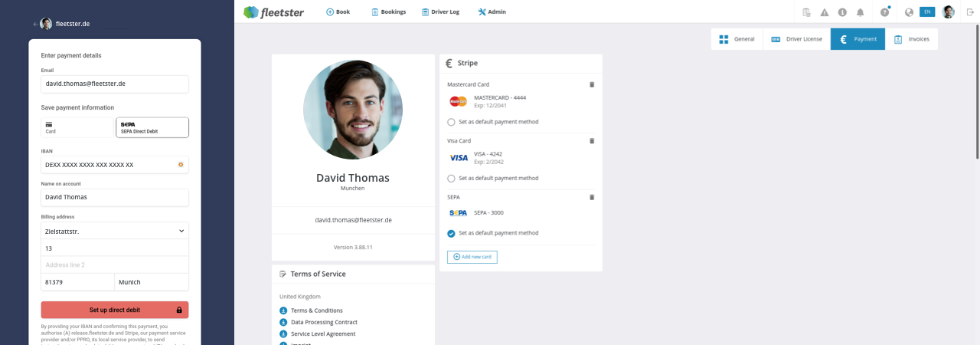The height and width of the screenshot is (345, 980).
Task: Click the SEPA logo in the Stripe list
Action: pos(458,213)
